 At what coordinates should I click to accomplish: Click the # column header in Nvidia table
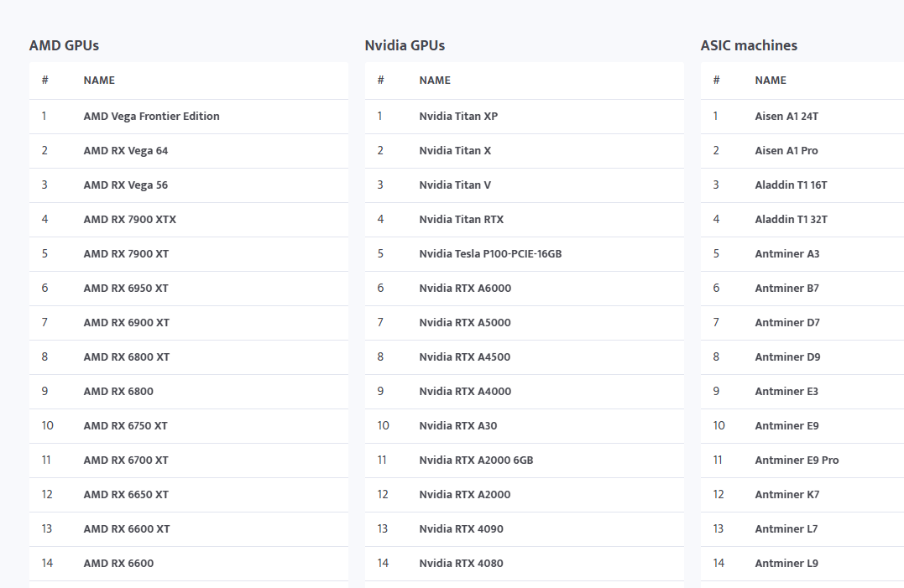click(380, 81)
